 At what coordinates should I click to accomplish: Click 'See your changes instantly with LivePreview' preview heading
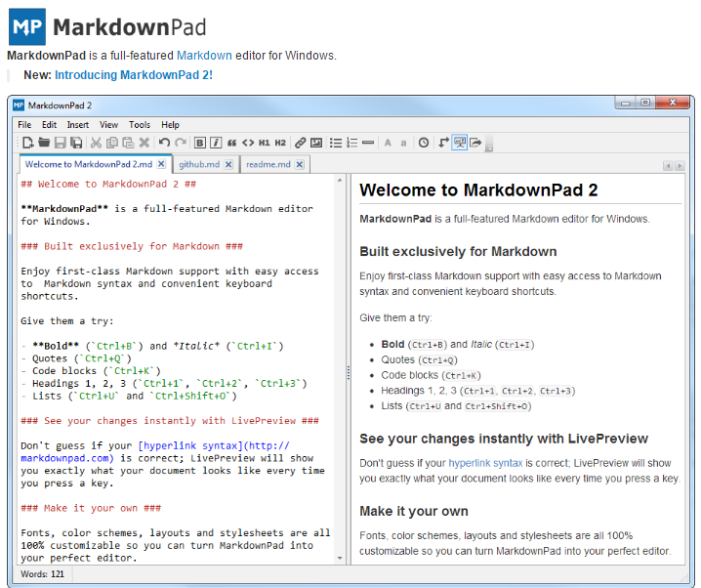[504, 439]
